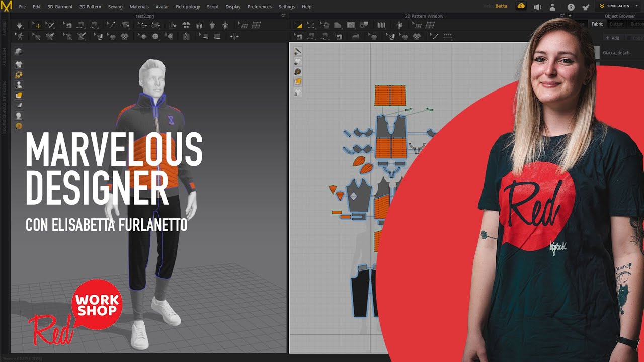
Task: Select the buttonhole tool next to Button
Action: point(170,36)
